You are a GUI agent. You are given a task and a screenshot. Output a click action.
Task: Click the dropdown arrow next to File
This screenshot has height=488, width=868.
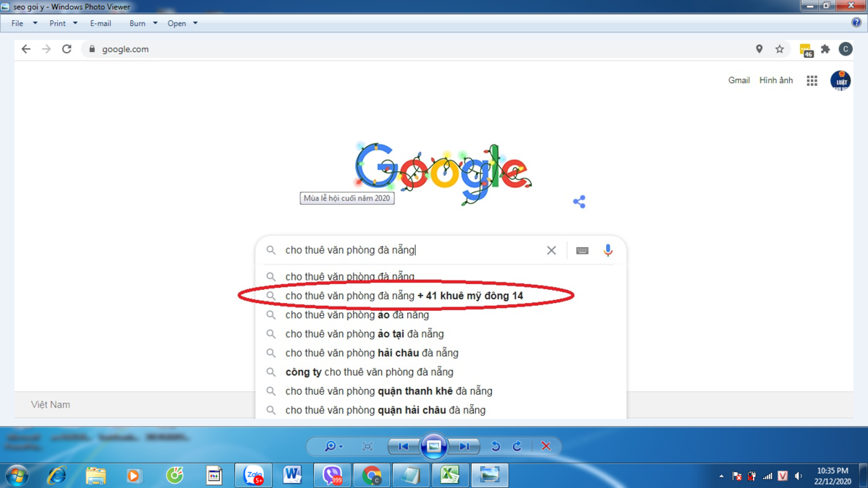point(35,23)
